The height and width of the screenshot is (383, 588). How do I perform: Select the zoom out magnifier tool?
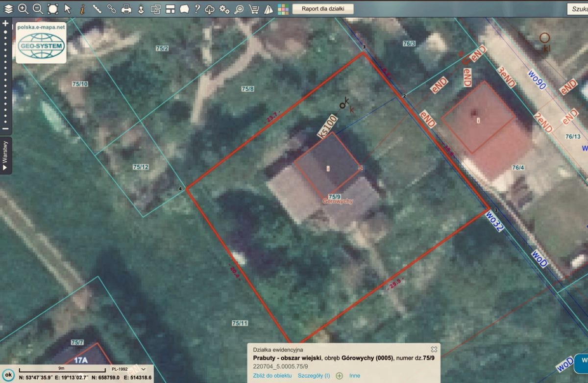tap(38, 8)
